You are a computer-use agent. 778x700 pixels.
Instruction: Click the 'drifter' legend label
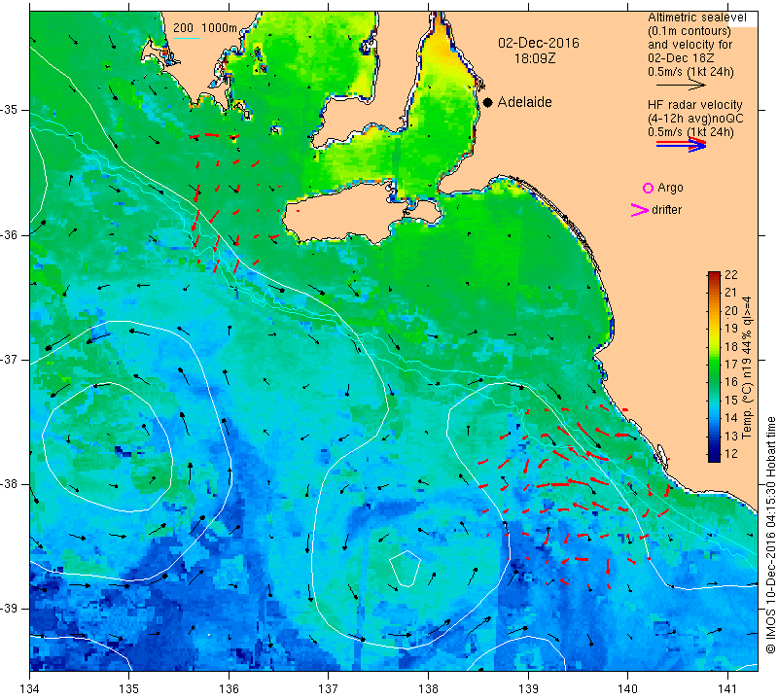666,210
